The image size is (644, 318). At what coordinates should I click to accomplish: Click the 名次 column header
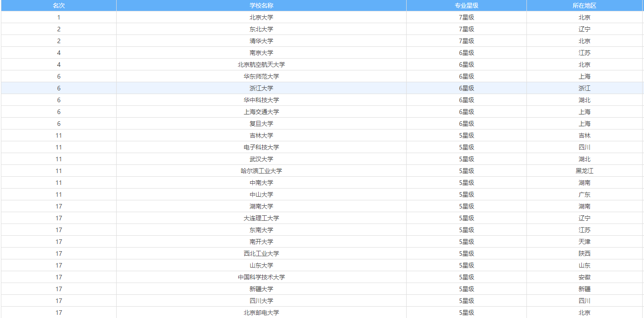(x=59, y=5)
